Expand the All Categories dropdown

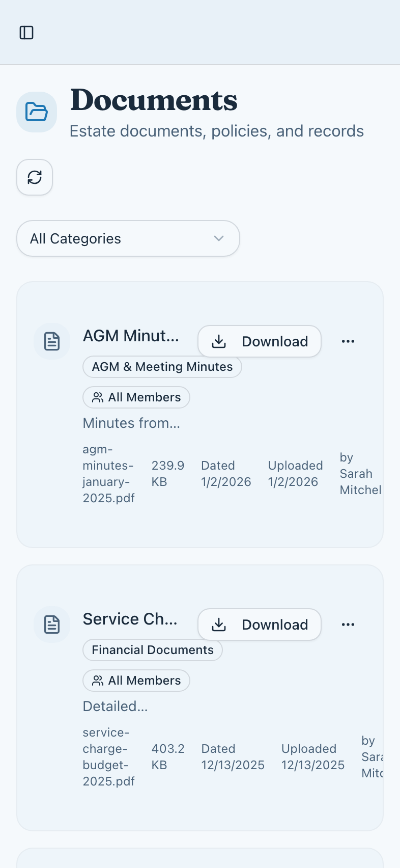[128, 238]
